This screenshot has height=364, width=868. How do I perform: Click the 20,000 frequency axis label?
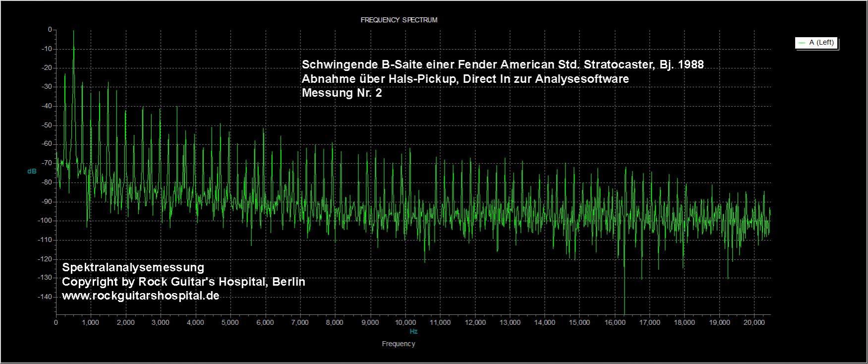pyautogui.click(x=754, y=322)
